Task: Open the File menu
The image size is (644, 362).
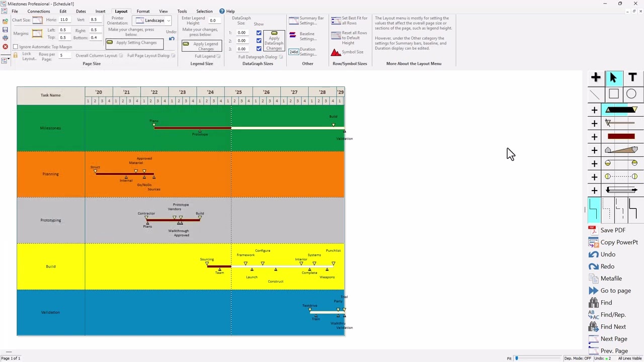Action: tap(15, 11)
